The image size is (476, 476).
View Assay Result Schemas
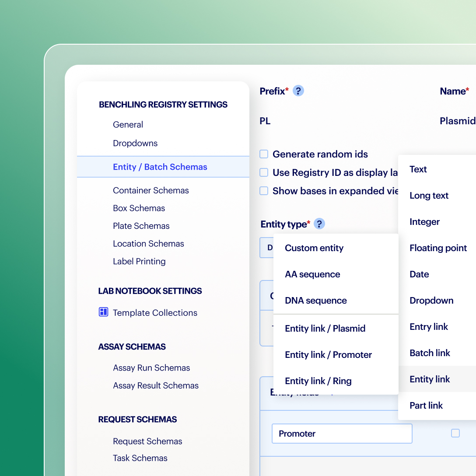click(156, 385)
